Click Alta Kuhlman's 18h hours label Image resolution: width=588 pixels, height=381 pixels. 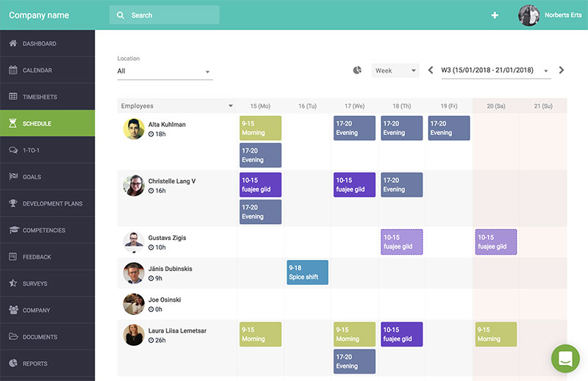[157, 134]
